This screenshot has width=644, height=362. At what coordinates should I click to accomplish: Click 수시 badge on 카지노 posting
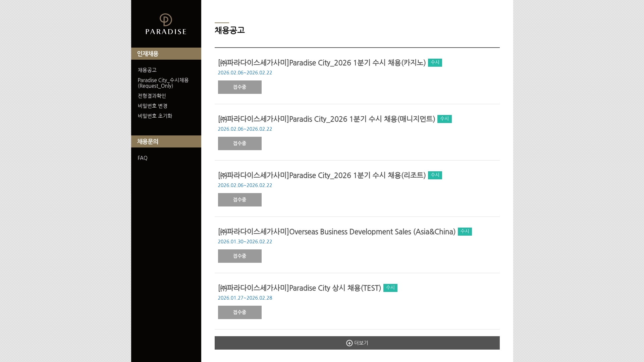coord(435,63)
